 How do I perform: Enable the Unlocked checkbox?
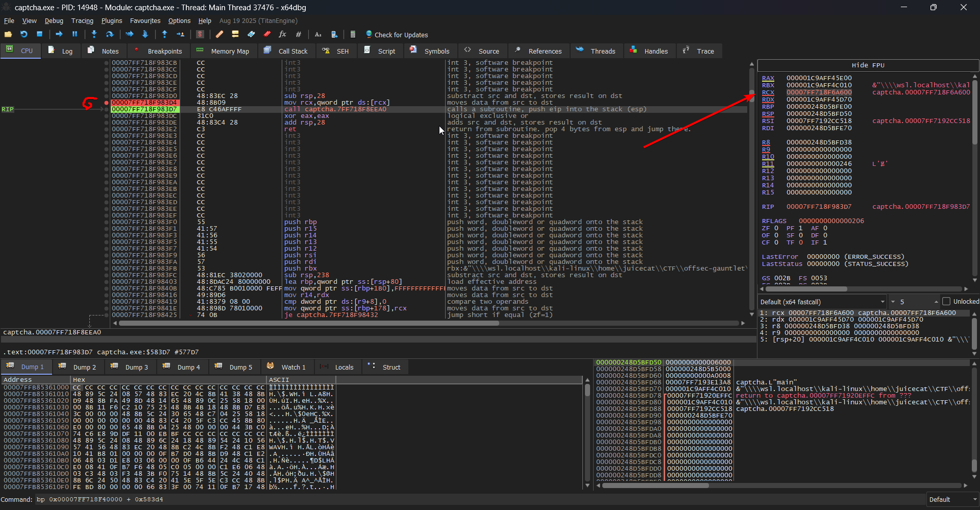pos(946,302)
